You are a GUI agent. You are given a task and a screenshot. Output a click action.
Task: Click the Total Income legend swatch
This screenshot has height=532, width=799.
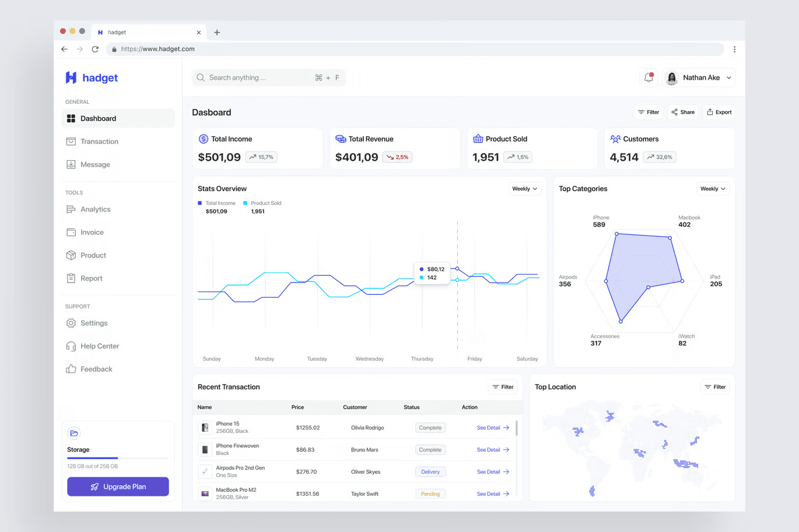199,203
